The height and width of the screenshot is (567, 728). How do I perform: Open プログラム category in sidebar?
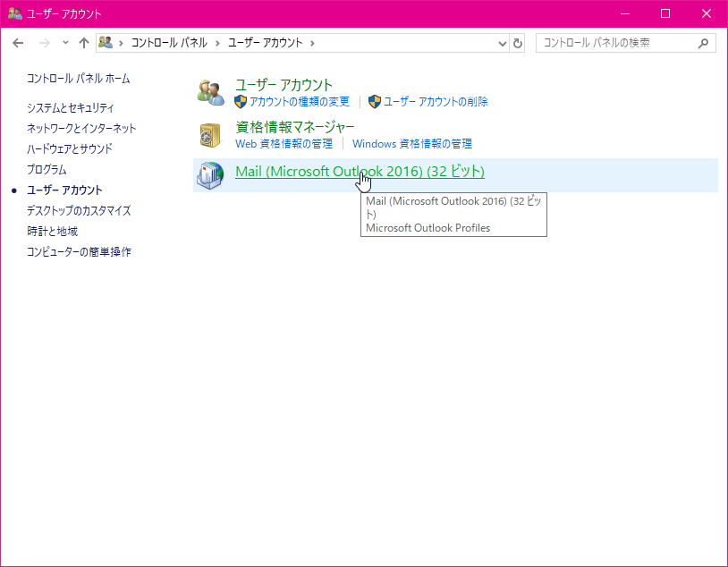coord(47,170)
